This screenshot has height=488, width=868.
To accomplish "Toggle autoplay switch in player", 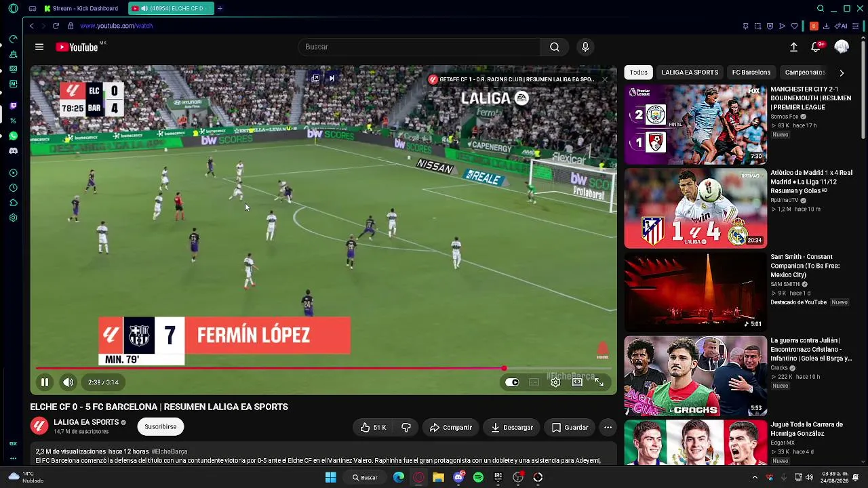I will tap(512, 382).
